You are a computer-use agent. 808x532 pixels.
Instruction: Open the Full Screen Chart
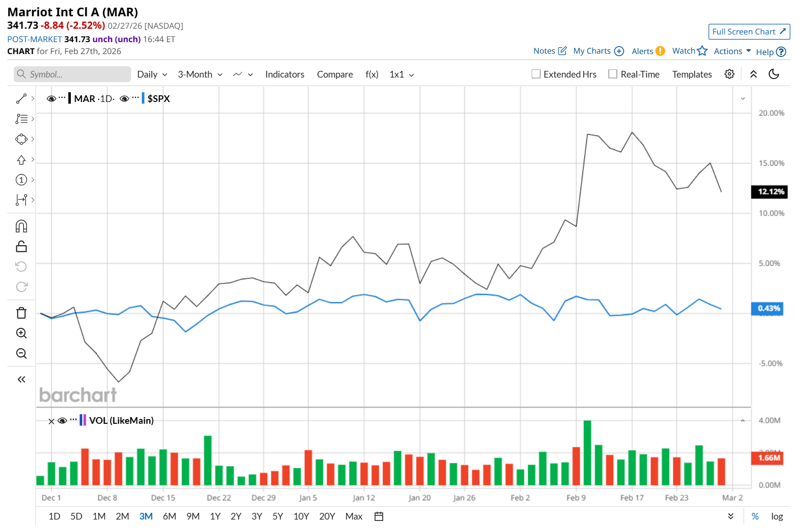tap(749, 32)
